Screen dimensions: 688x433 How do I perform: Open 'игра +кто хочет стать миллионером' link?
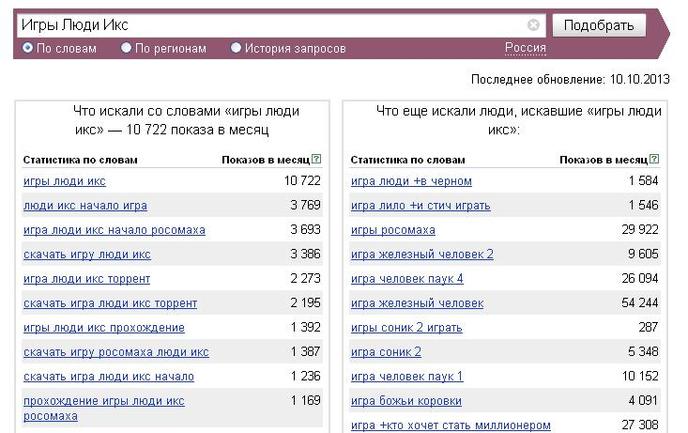click(451, 425)
